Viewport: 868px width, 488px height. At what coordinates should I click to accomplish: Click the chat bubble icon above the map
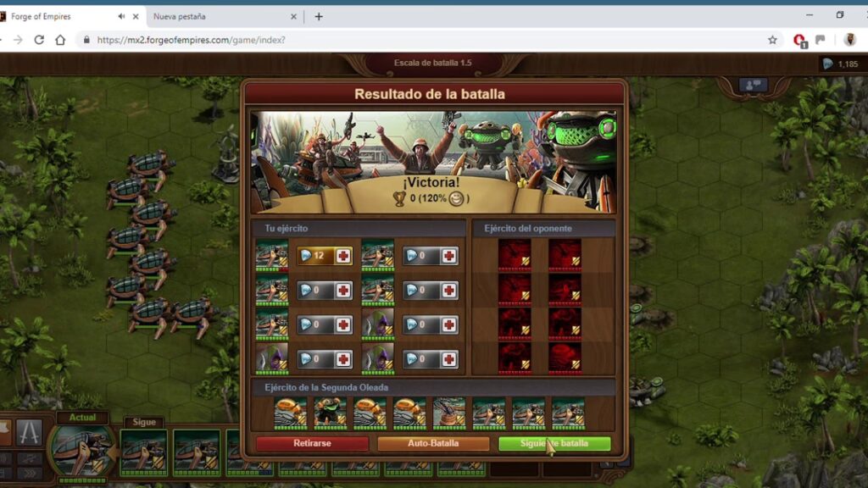pyautogui.click(x=752, y=85)
